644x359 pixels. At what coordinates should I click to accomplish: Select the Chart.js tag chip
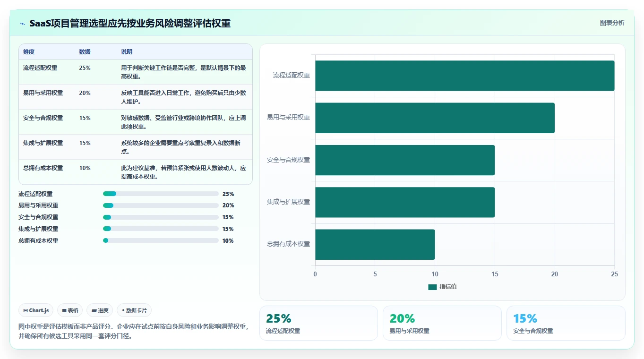pos(36,310)
